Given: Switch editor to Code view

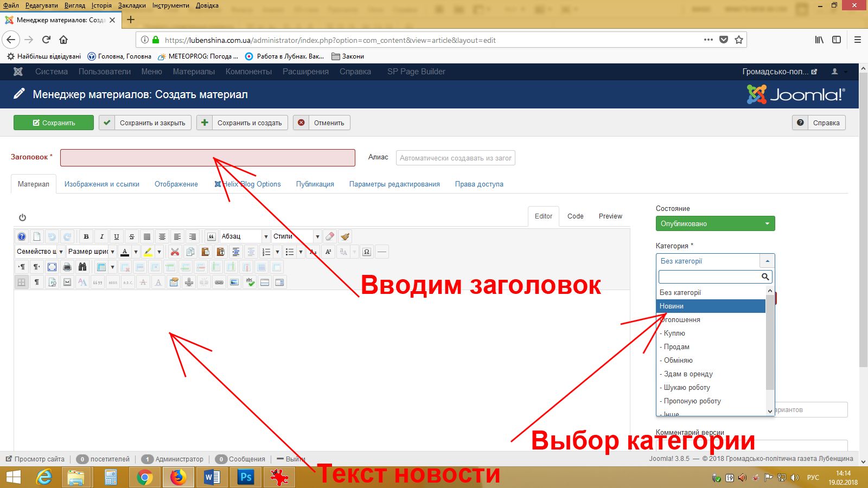Looking at the screenshot, I should point(576,216).
